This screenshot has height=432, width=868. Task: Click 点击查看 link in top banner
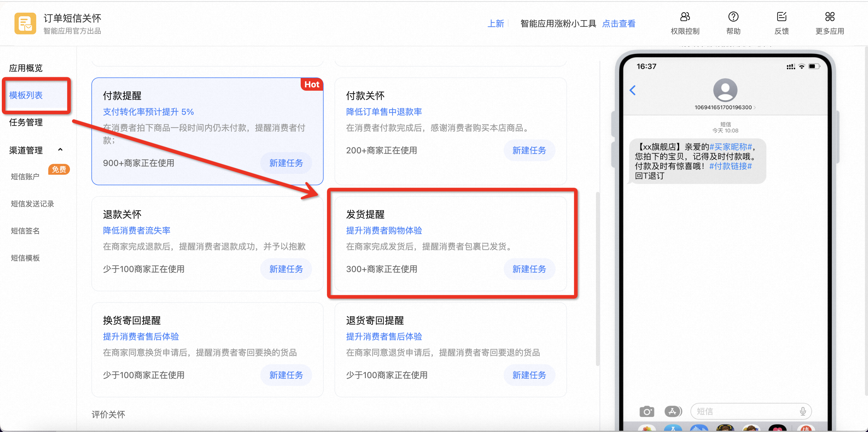pos(619,23)
